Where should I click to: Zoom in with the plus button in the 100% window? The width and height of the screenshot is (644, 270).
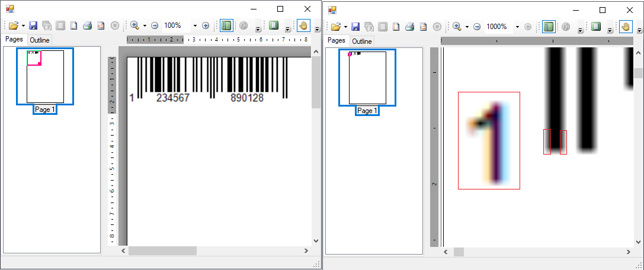(206, 25)
